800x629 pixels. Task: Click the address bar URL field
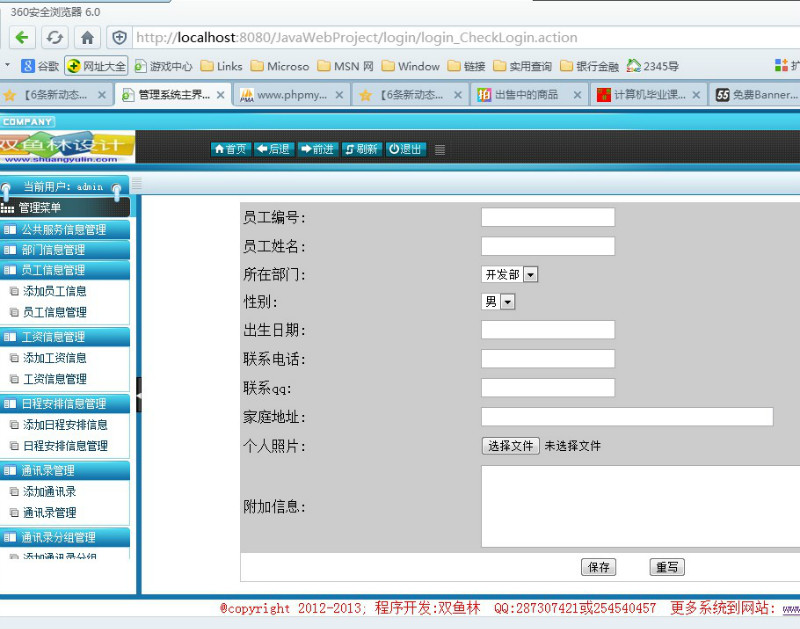click(464, 37)
